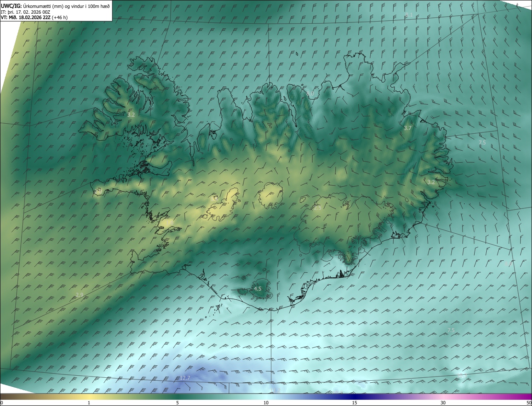Click the 2.5 value label on Vatnajökull

click(317, 208)
